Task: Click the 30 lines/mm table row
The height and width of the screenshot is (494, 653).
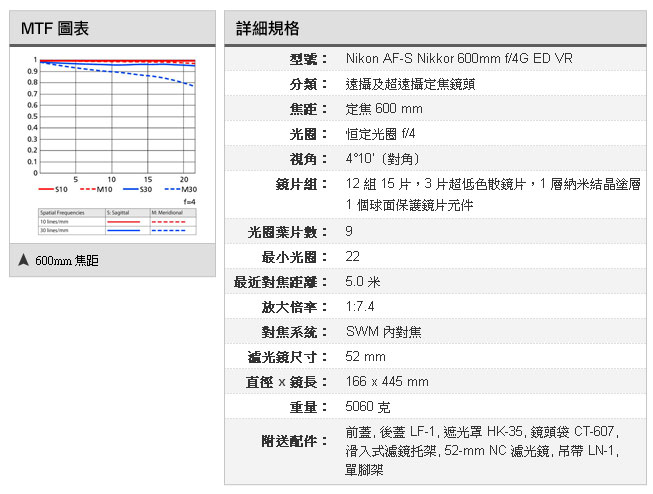Action: pyautogui.click(x=117, y=230)
